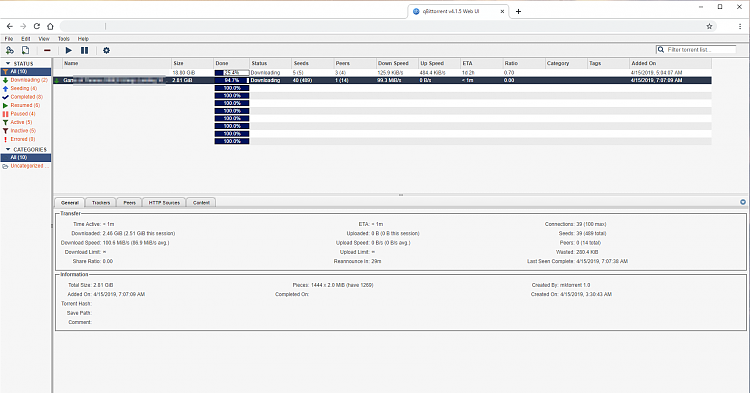Open the Help menu

(x=83, y=39)
